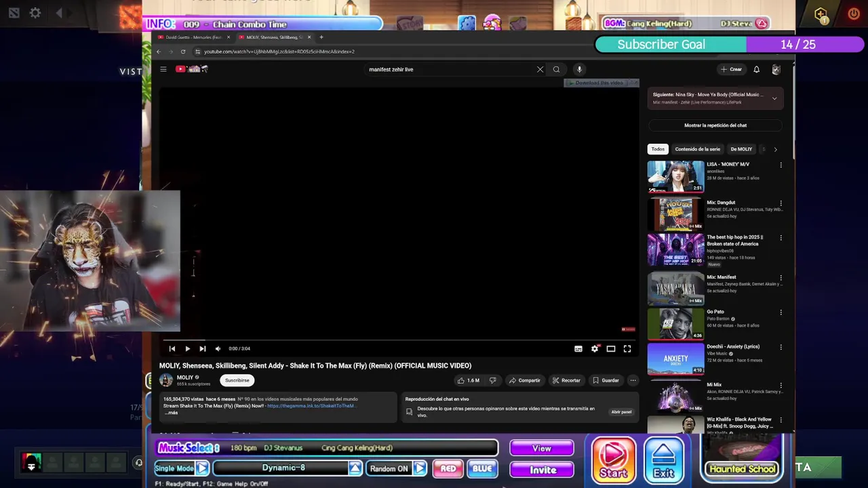Dislike the video

493,380
